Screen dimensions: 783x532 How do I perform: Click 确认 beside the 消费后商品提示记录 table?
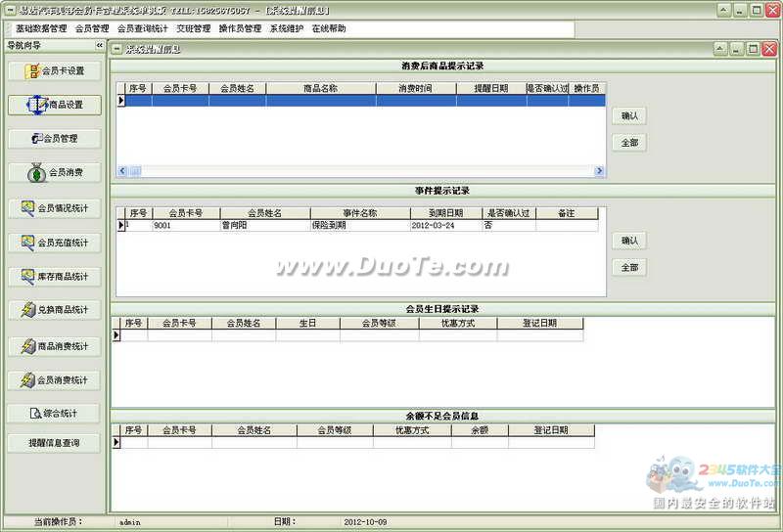[x=629, y=116]
